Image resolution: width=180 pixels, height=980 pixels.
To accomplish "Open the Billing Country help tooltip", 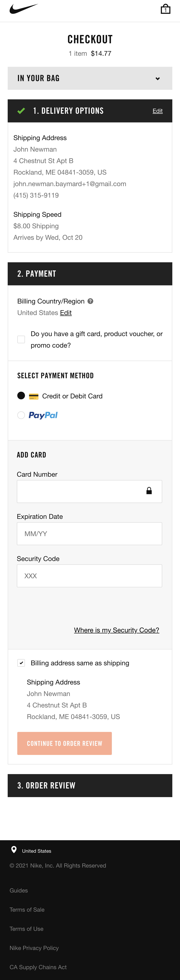I will 90,301.
